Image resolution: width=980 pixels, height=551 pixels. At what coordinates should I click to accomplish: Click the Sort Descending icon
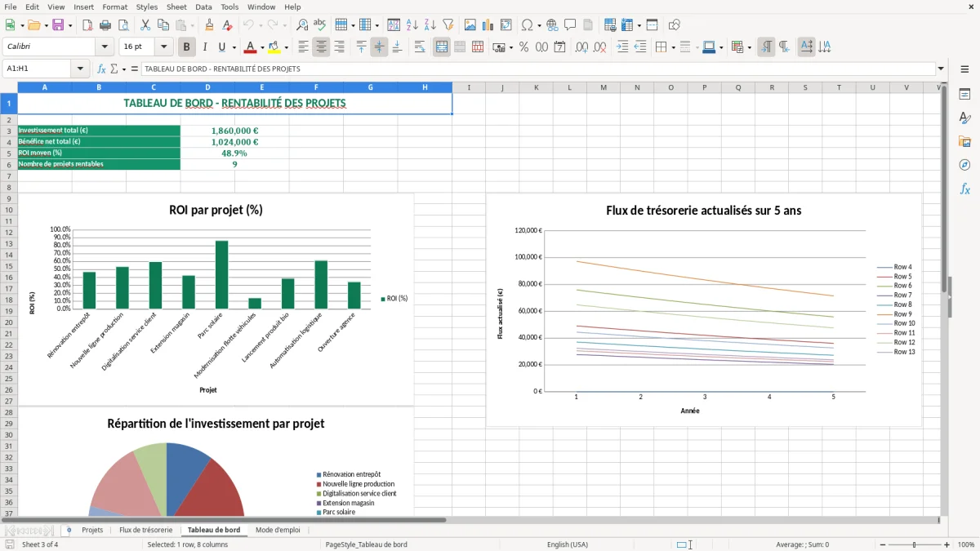(430, 25)
